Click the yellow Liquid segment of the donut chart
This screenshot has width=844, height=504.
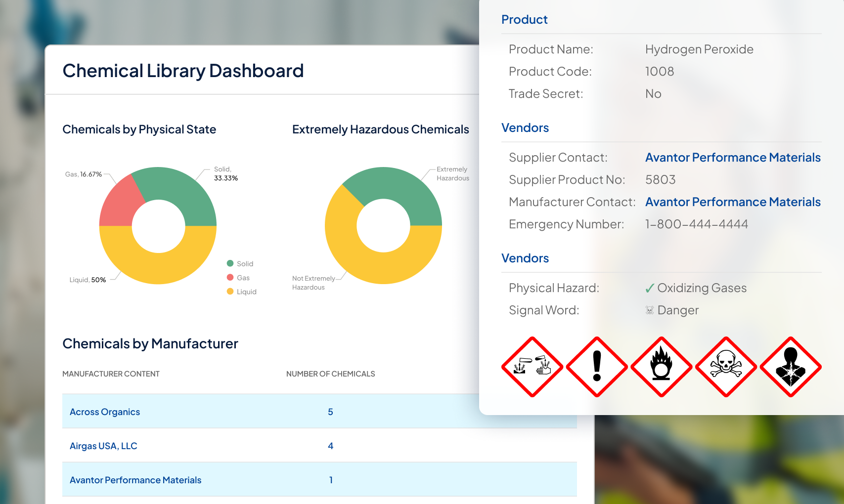click(158, 267)
